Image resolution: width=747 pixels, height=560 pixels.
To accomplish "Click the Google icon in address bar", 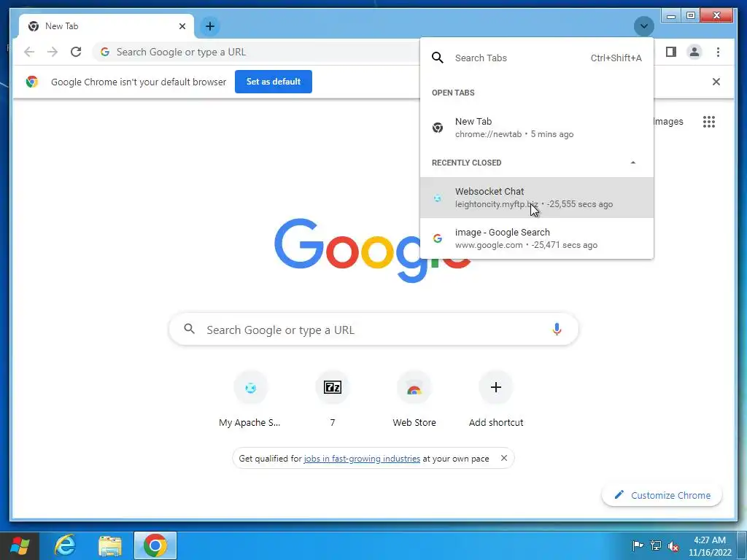I will pyautogui.click(x=105, y=52).
